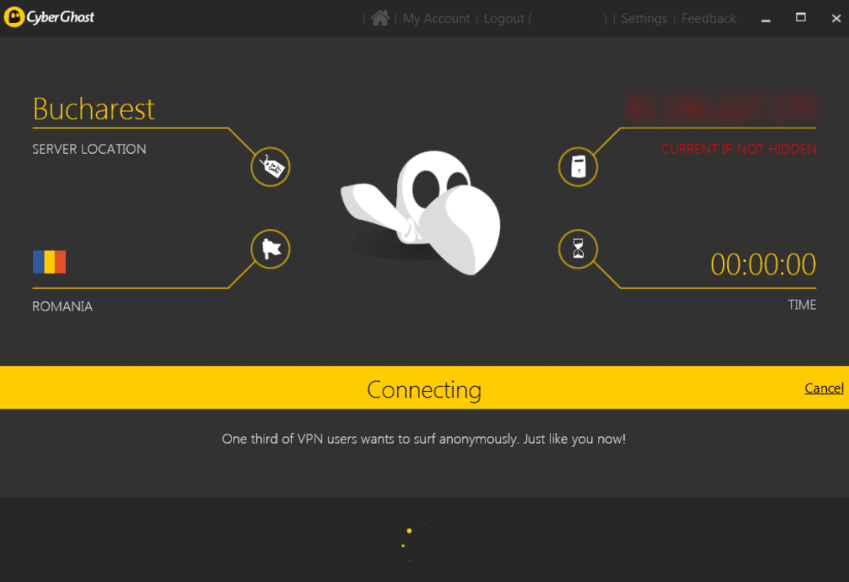
Task: Maximize the CyberGhost window
Action: (801, 18)
